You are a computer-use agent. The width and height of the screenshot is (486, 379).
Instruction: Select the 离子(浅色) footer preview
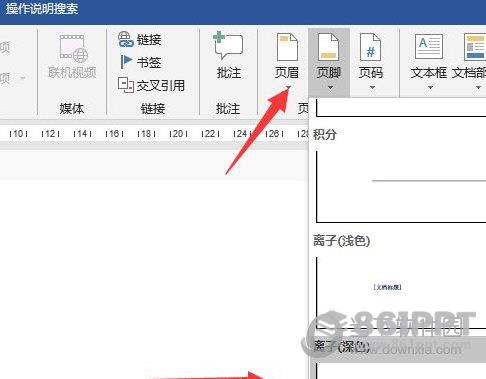[401, 293]
